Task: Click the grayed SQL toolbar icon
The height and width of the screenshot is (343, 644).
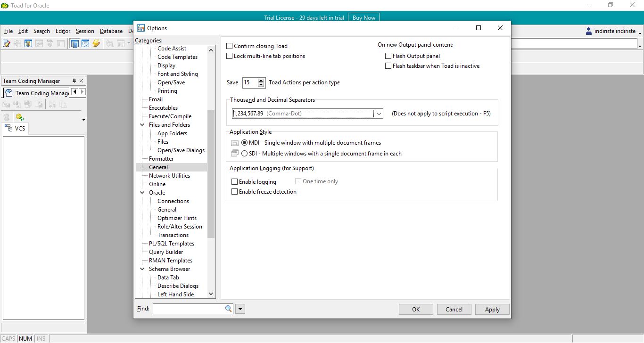Action: [x=50, y=43]
